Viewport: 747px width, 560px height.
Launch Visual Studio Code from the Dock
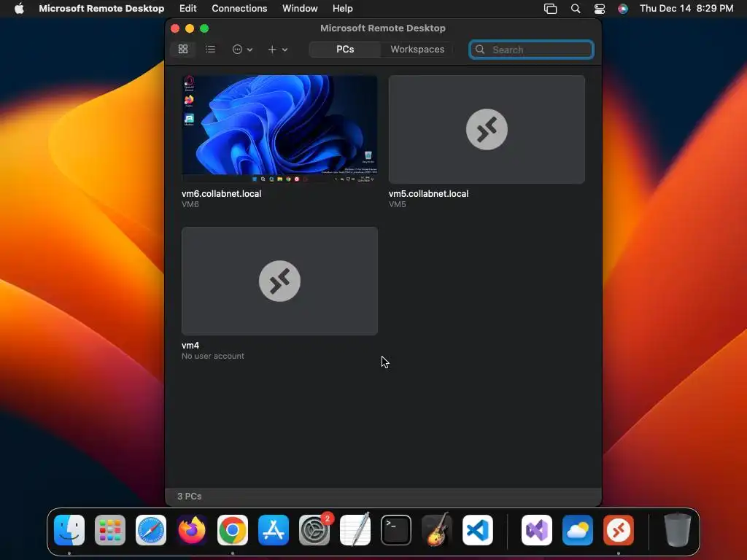click(478, 530)
